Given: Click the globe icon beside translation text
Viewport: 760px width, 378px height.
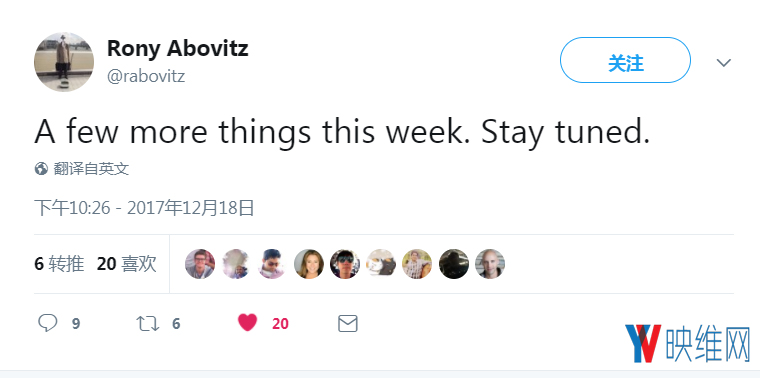Looking at the screenshot, I should (41, 169).
